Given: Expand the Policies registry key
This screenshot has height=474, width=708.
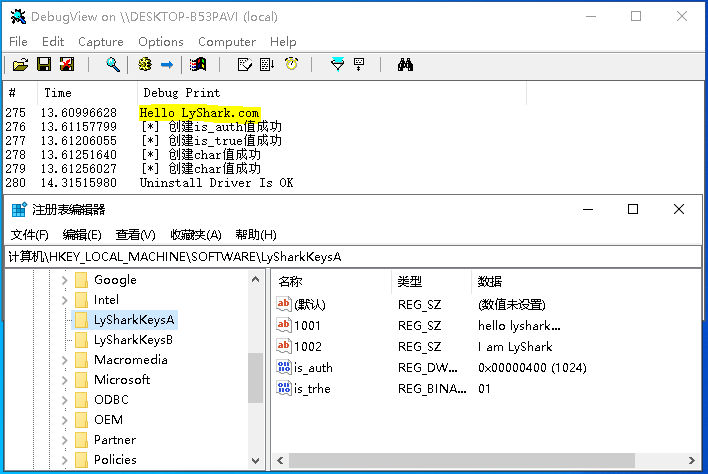Looking at the screenshot, I should pyautogui.click(x=65, y=460).
